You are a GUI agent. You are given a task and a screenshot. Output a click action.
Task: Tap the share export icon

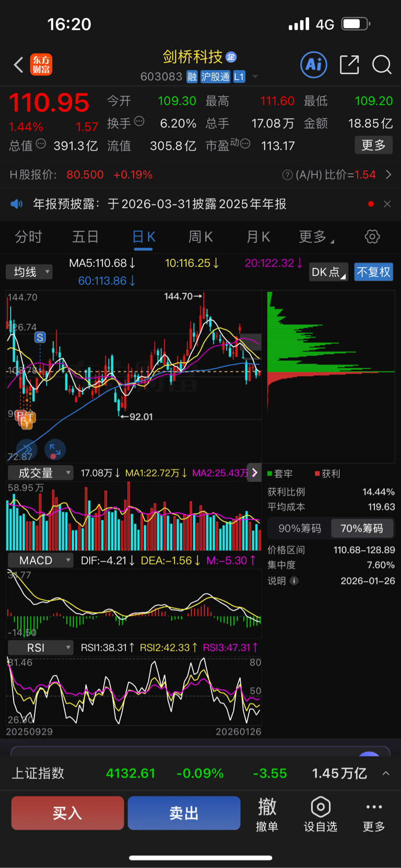coord(349,65)
